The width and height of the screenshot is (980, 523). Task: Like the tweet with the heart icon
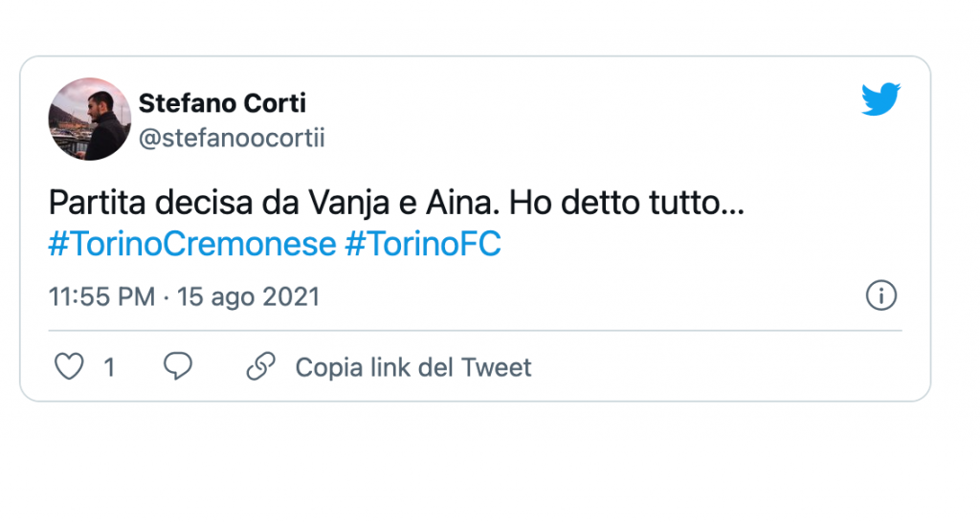69,367
